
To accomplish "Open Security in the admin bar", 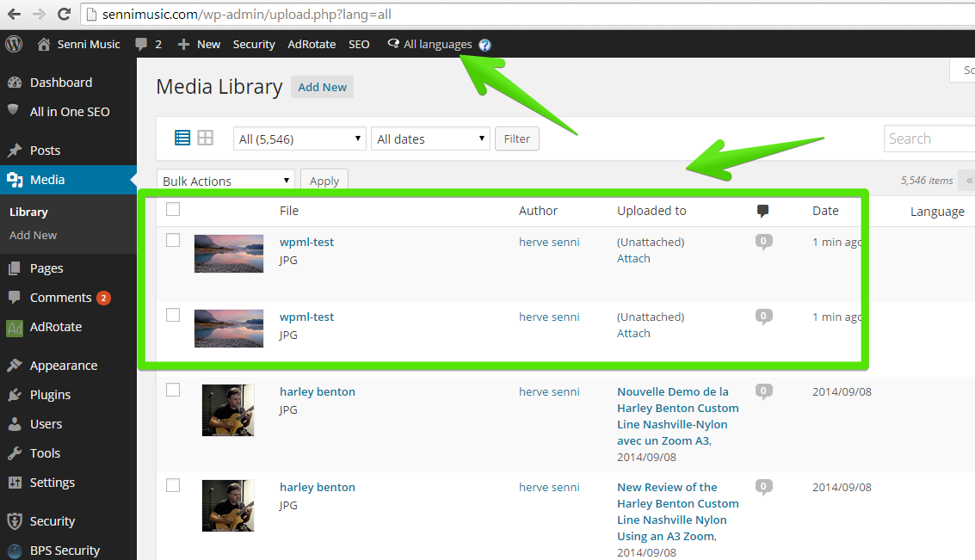I will coord(254,44).
